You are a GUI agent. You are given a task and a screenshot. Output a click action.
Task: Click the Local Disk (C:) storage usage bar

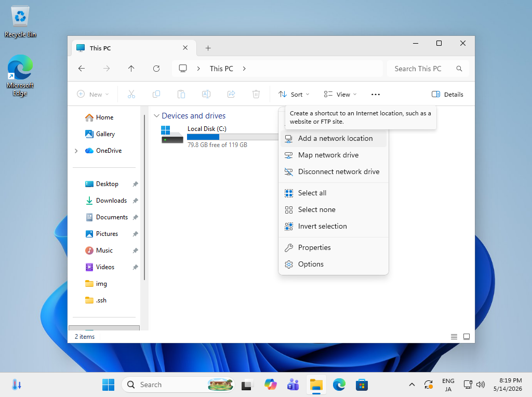[233, 137]
